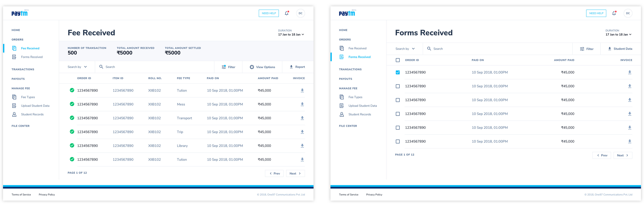Check the last row checkbox in Forms Received

[398, 141]
